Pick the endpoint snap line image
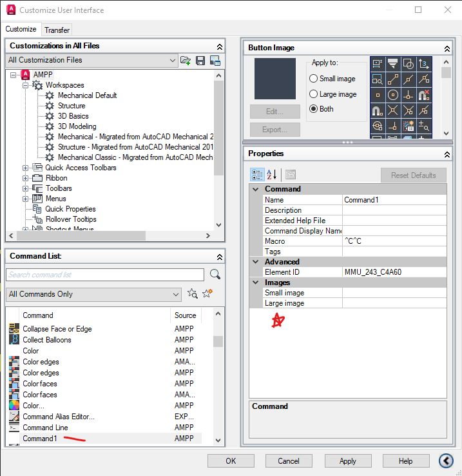462x476 pixels. tap(393, 79)
